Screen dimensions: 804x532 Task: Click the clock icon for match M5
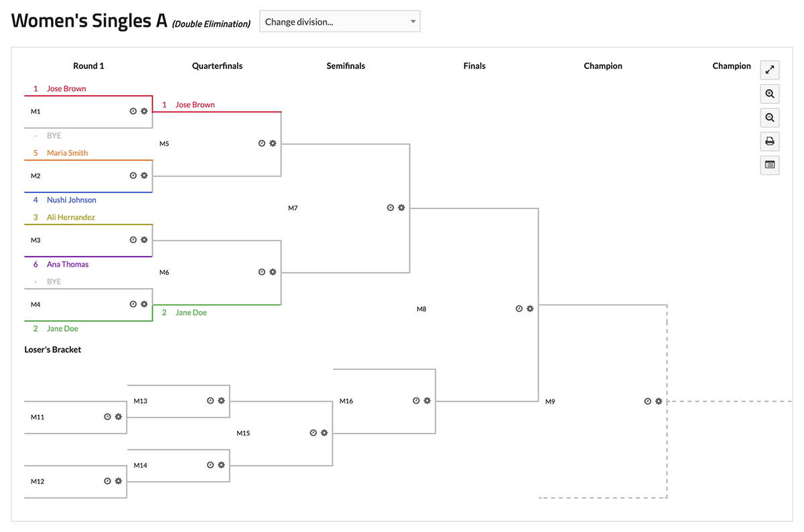pyautogui.click(x=262, y=143)
